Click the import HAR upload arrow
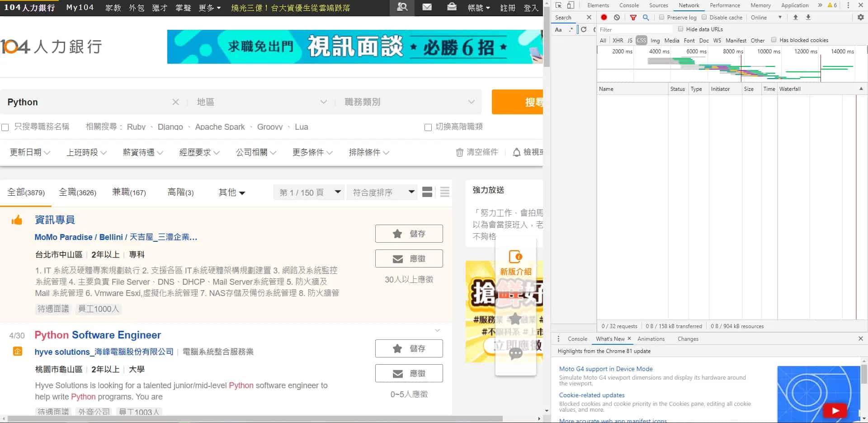This screenshot has width=868, height=423. click(x=795, y=17)
